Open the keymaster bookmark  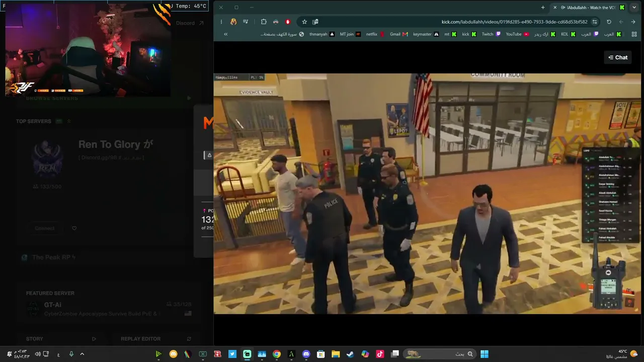[x=426, y=34]
